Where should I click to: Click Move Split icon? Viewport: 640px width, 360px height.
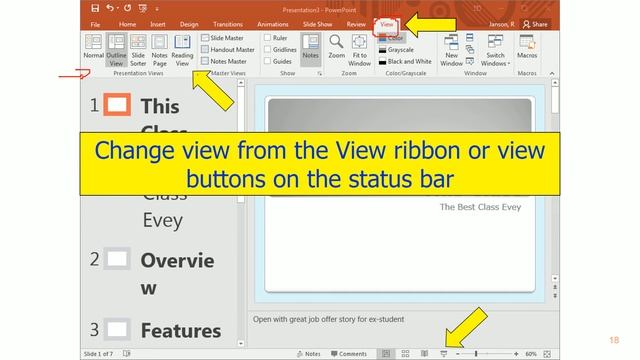470,61
